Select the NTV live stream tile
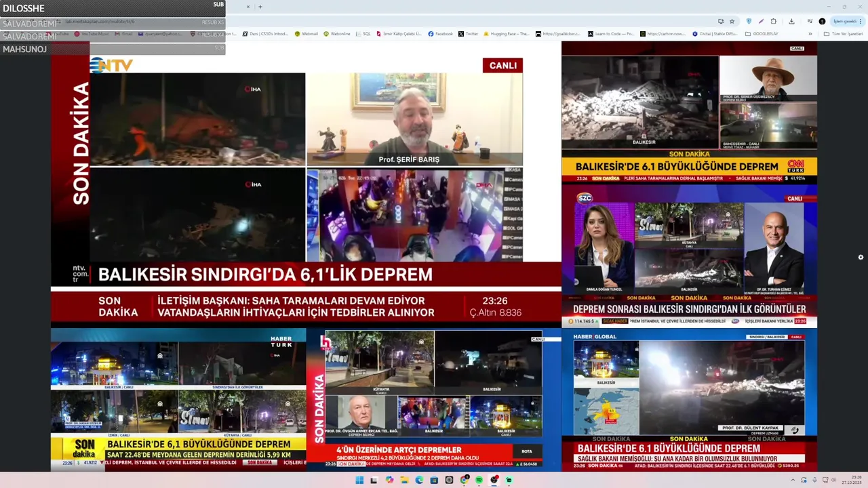 click(306, 184)
